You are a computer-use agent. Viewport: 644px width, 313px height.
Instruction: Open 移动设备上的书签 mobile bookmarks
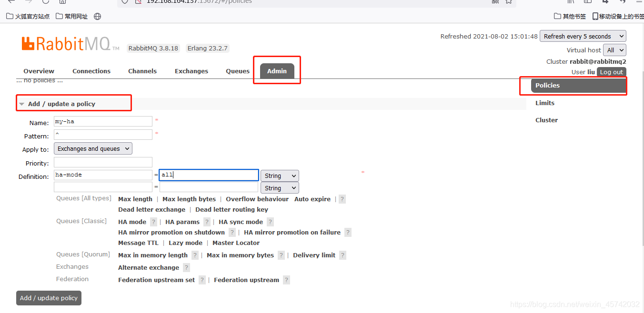618,16
